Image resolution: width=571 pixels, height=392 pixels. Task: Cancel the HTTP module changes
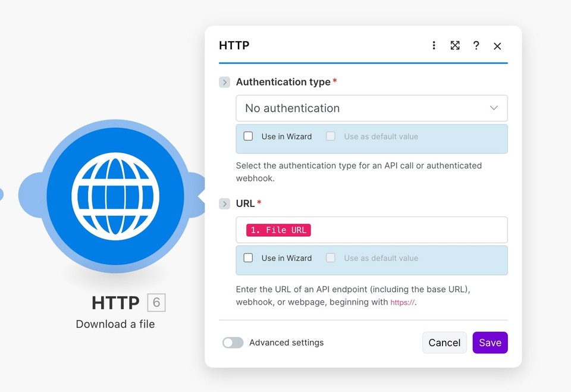(444, 343)
